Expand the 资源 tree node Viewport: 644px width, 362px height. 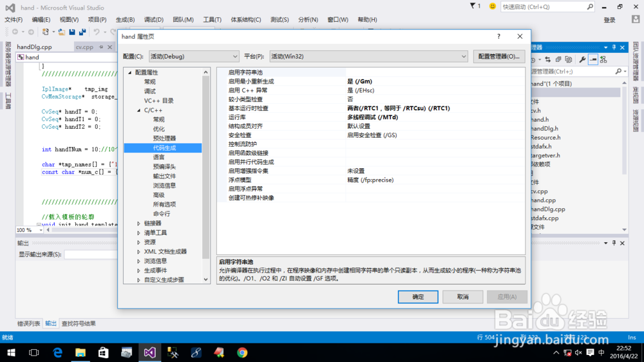tap(139, 242)
